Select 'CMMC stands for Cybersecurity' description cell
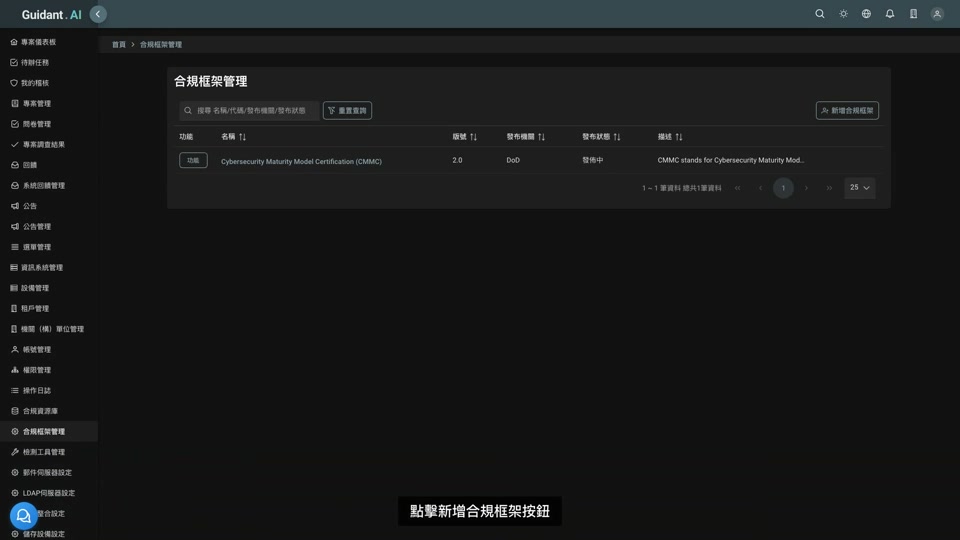This screenshot has height=540, width=960. (x=731, y=160)
